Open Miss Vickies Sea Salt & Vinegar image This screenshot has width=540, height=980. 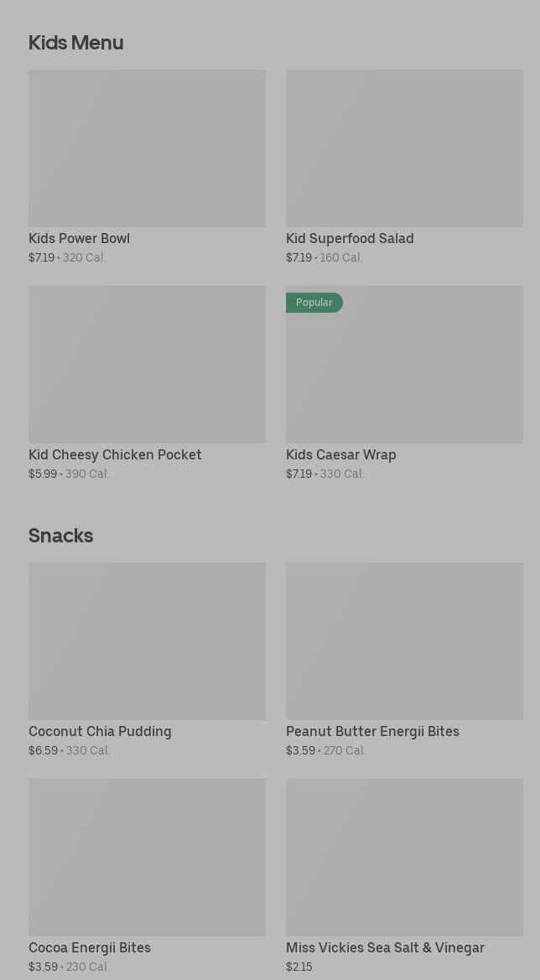[404, 858]
